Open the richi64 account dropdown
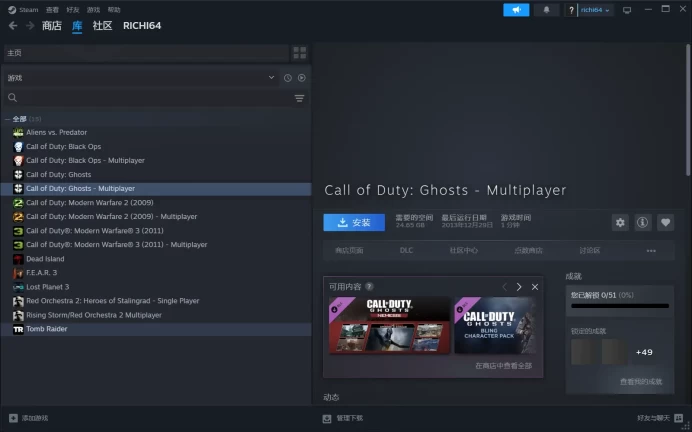 coord(595,10)
